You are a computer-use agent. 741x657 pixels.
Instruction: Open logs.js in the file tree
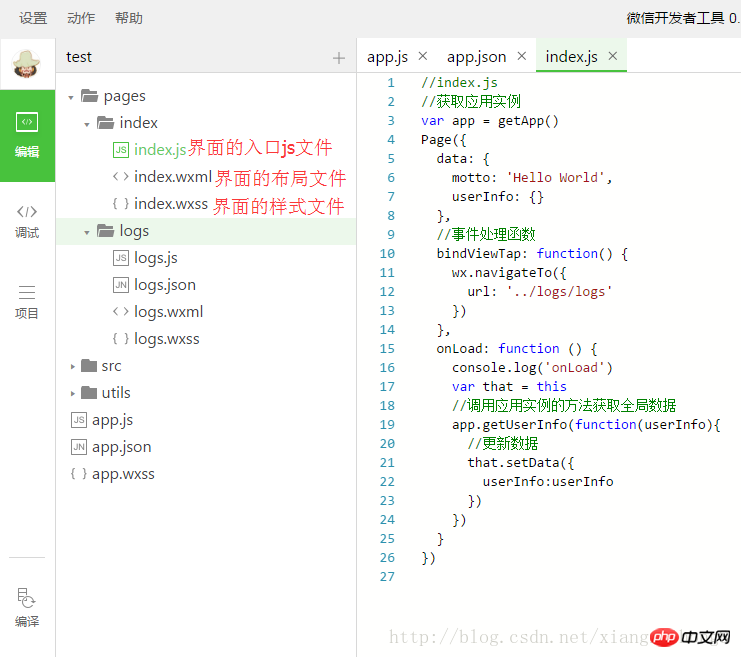[156, 258]
